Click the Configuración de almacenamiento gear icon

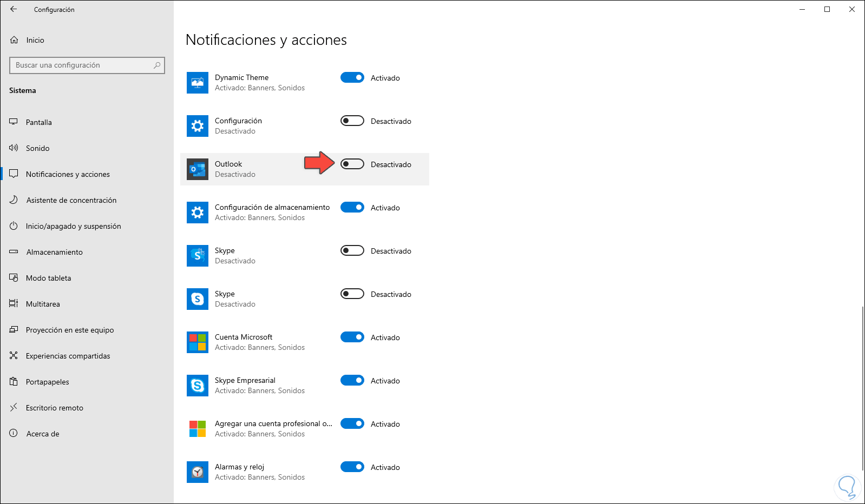[198, 213]
